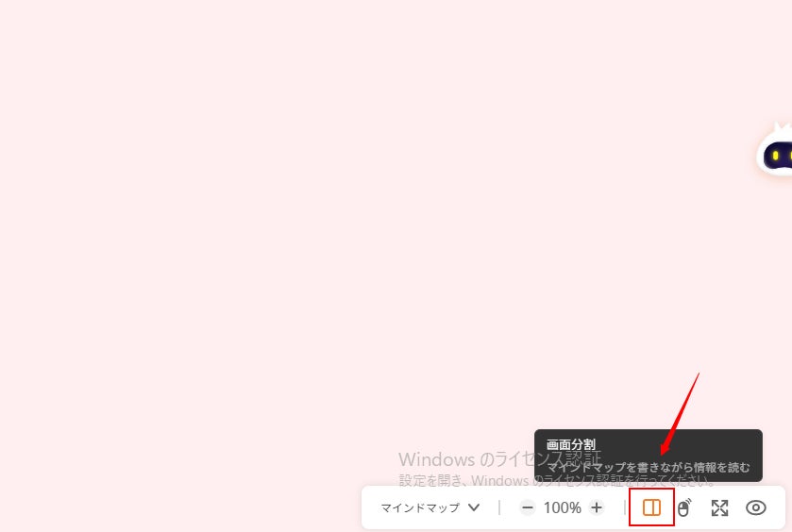
Task: Toggle the eye read-only view icon
Action: [755, 507]
